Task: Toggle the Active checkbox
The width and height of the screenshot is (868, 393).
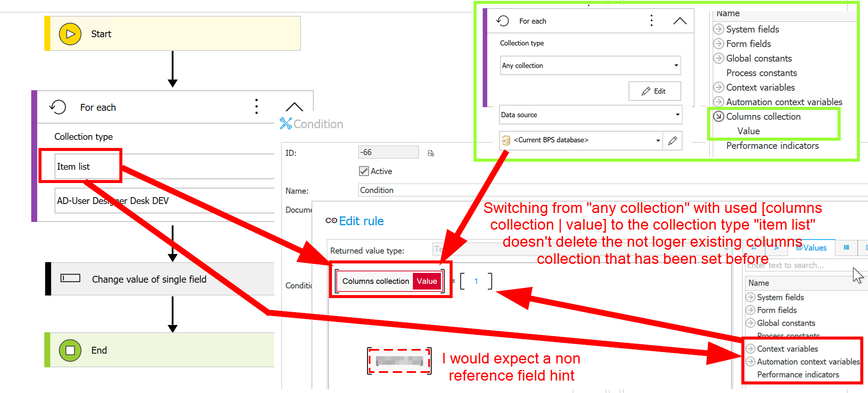Action: [x=364, y=171]
